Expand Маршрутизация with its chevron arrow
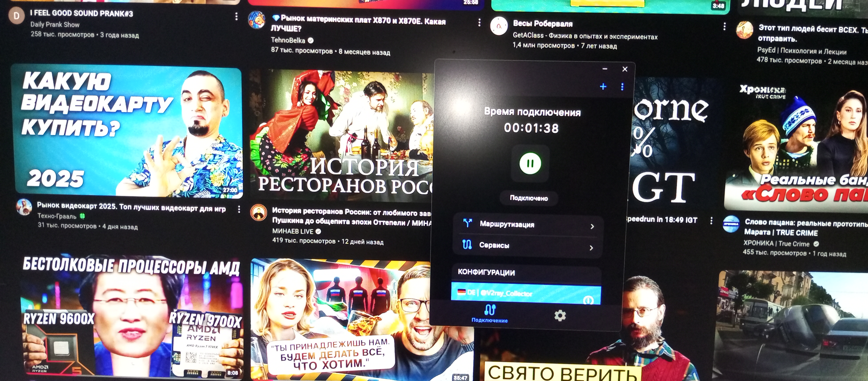Image resolution: width=868 pixels, height=381 pixels. [592, 226]
